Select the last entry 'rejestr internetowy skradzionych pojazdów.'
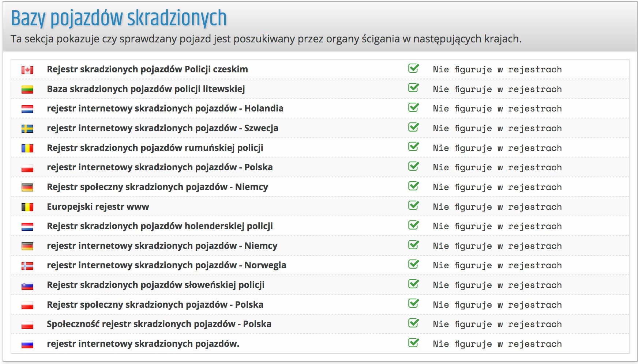 (143, 344)
